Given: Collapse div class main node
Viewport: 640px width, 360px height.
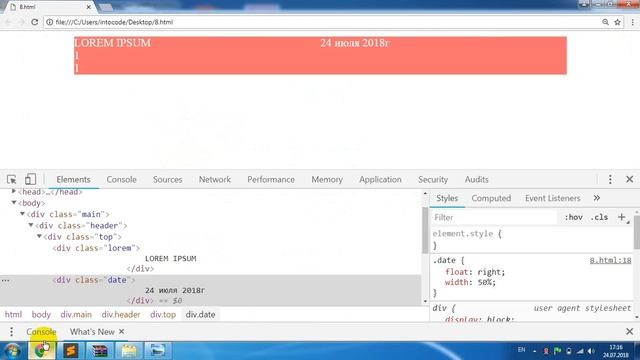Looking at the screenshot, I should click(22, 213).
